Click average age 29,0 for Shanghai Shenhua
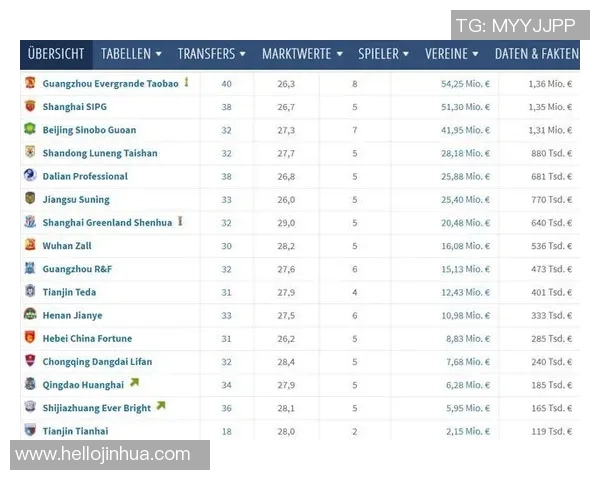Image resolution: width=600 pixels, height=480 pixels. pyautogui.click(x=286, y=223)
